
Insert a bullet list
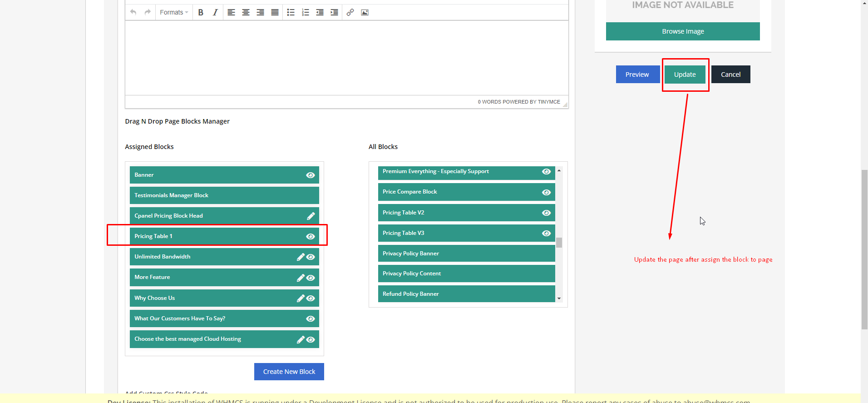[x=291, y=12]
